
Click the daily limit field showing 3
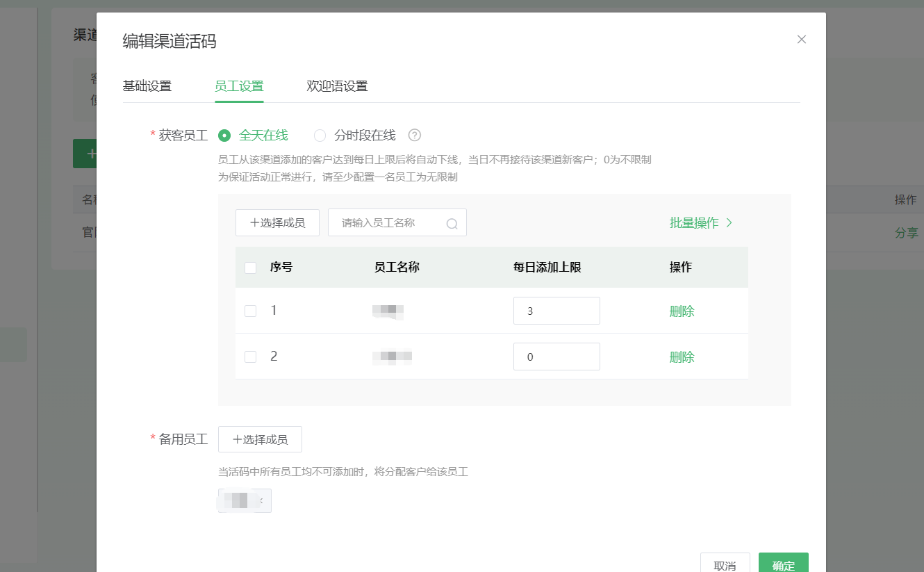pyautogui.click(x=556, y=311)
